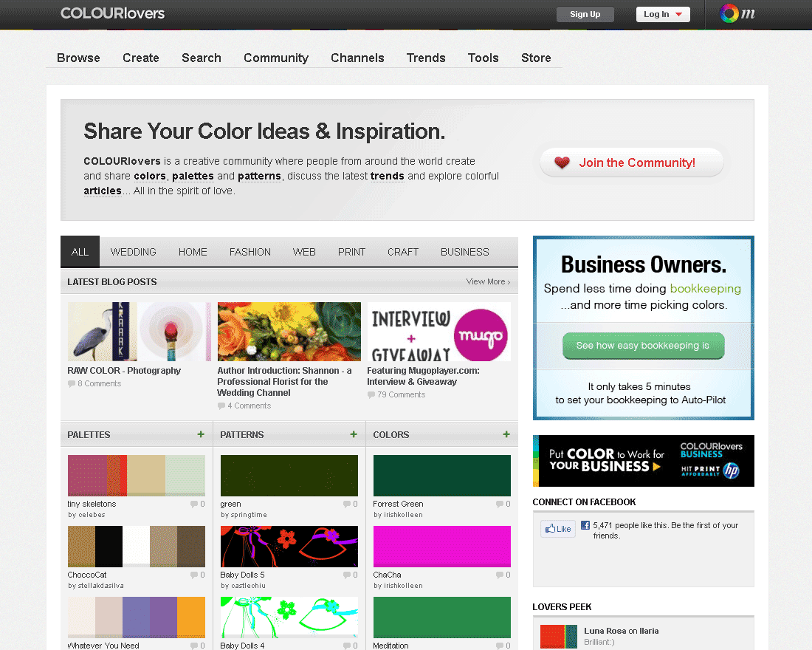Switch to the WEDDING tab
812x650 pixels.
pyautogui.click(x=133, y=252)
